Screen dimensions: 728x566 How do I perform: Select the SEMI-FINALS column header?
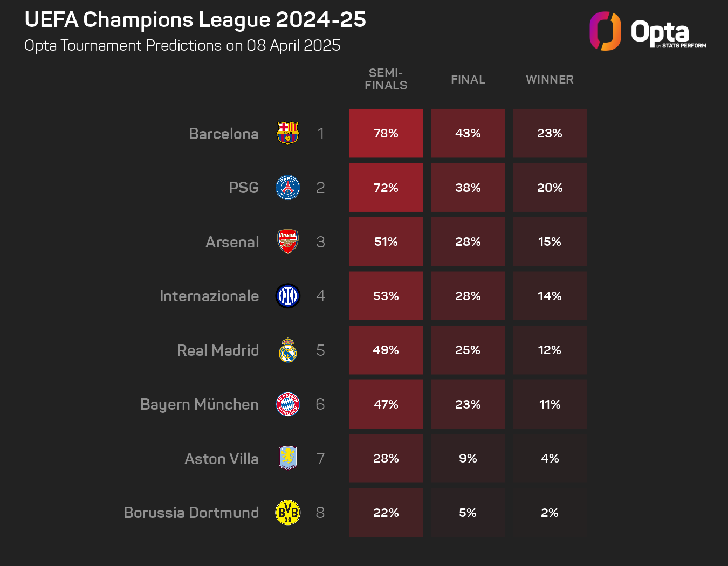(386, 79)
